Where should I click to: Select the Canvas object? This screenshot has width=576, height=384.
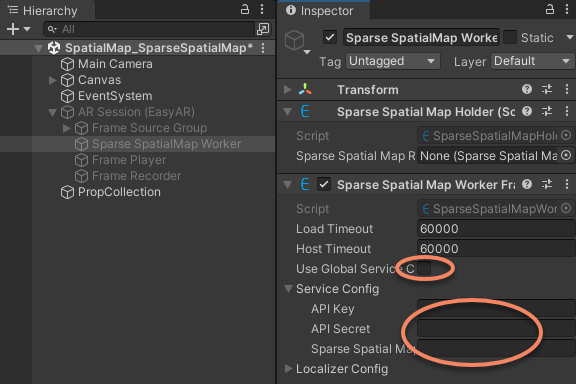[99, 80]
